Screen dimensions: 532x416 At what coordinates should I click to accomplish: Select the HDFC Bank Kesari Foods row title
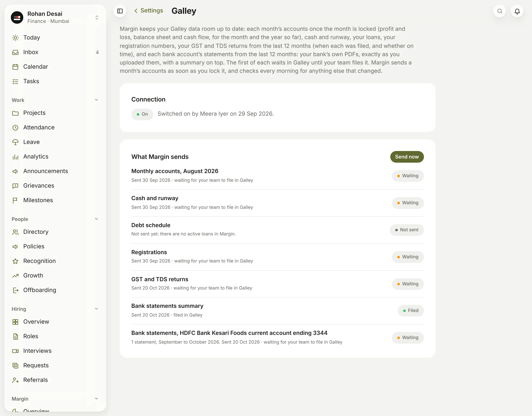pos(229,333)
